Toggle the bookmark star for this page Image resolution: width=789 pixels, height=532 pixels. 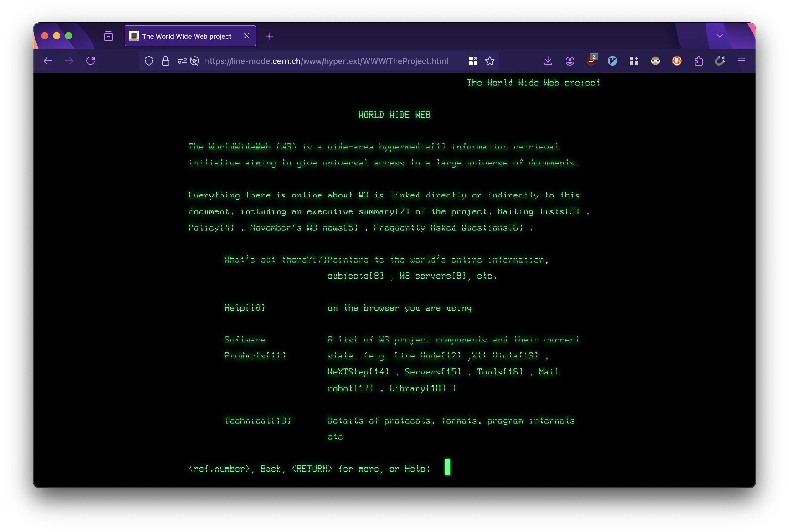(490, 61)
